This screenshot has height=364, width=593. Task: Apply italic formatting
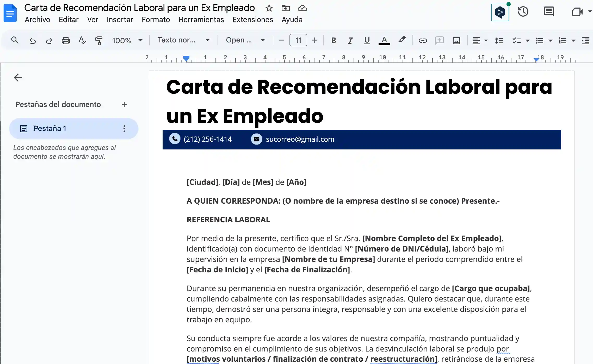click(350, 40)
